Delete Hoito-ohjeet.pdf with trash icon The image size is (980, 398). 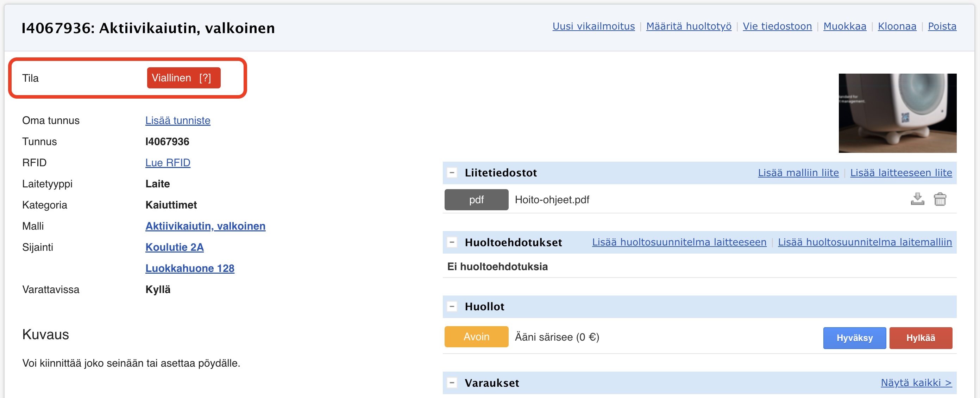[x=940, y=199]
